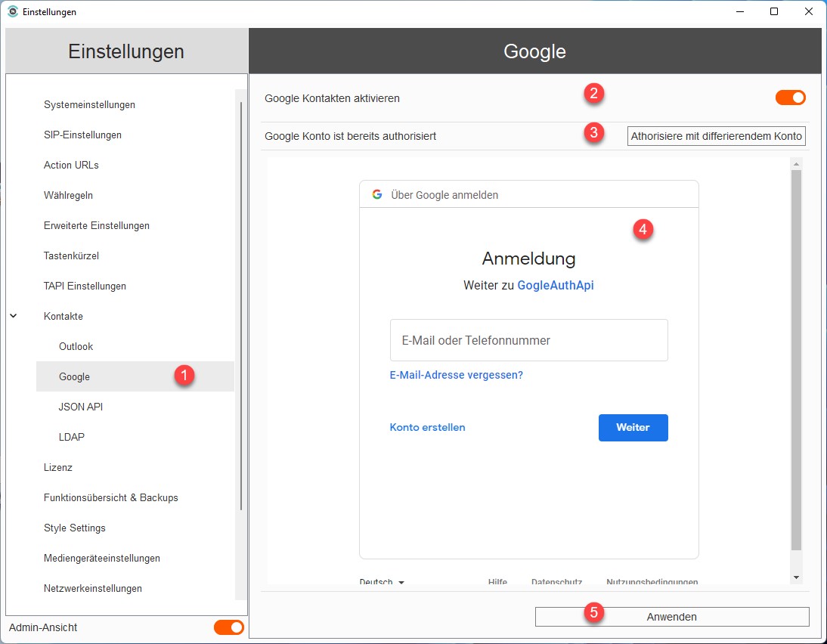Click the 'Anmeldung' heading
The height and width of the screenshot is (644, 827).
(x=528, y=259)
